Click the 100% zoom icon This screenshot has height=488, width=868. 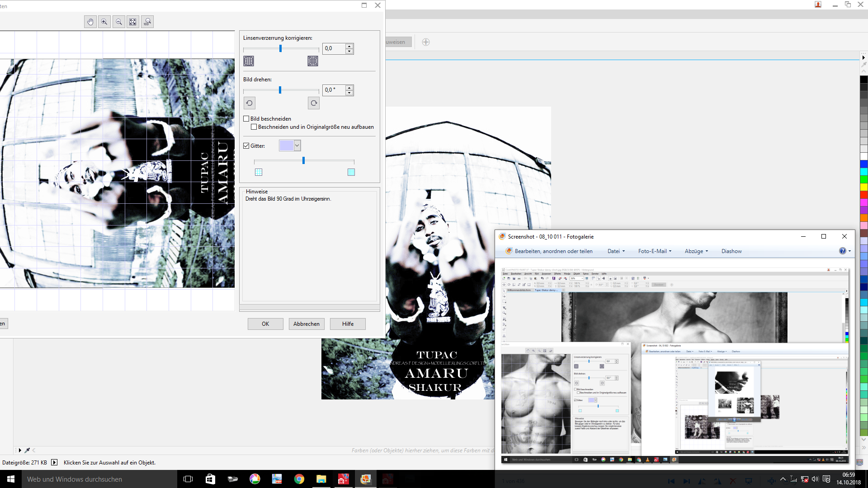[147, 22]
